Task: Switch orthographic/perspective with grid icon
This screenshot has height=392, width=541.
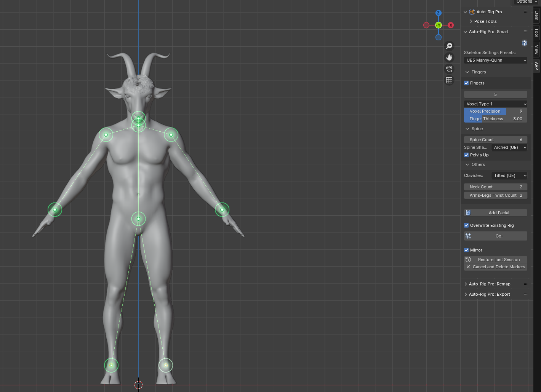Action: tap(449, 80)
